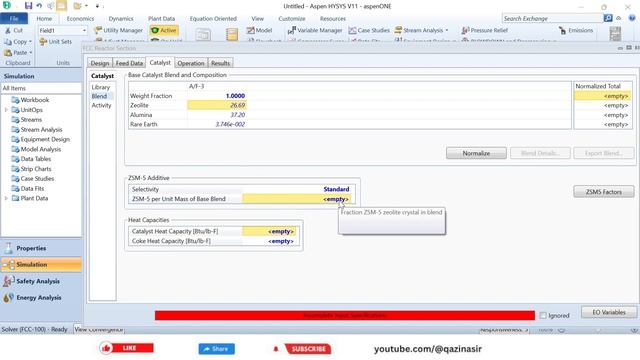Open Safety Analysis environment
640x360 pixels.
[x=41, y=281]
